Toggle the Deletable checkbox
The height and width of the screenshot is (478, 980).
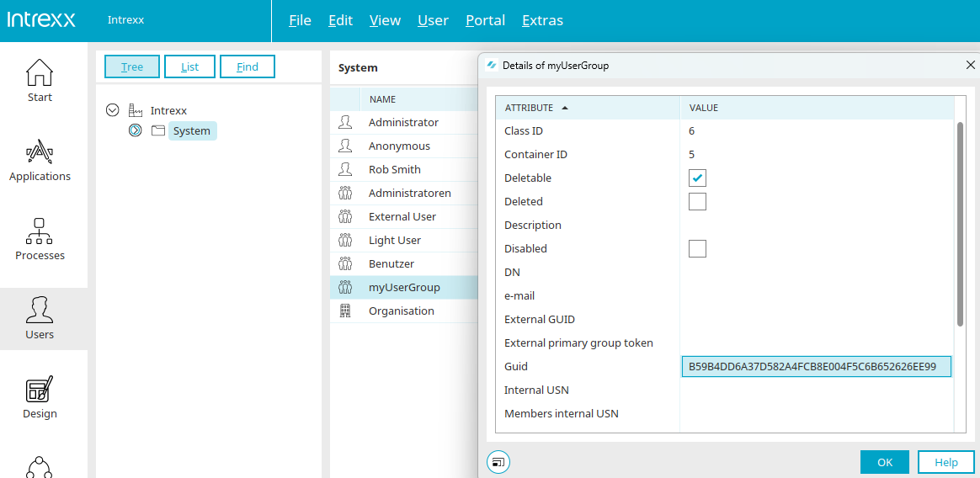coord(697,178)
